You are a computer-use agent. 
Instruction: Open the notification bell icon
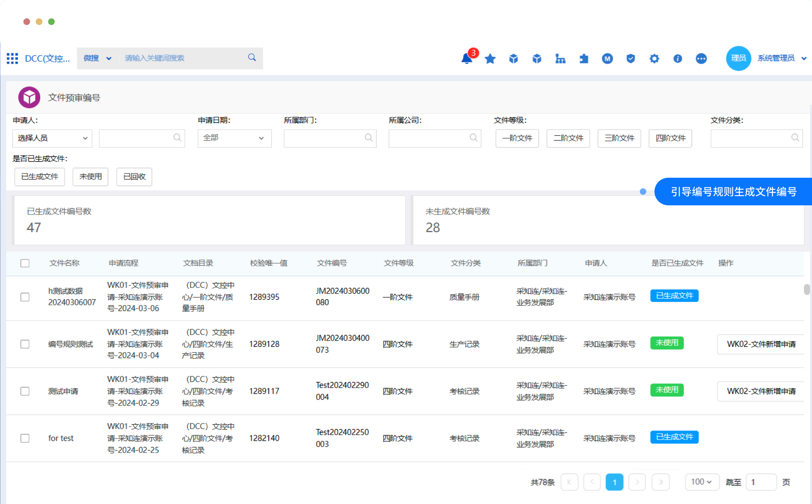click(466, 58)
